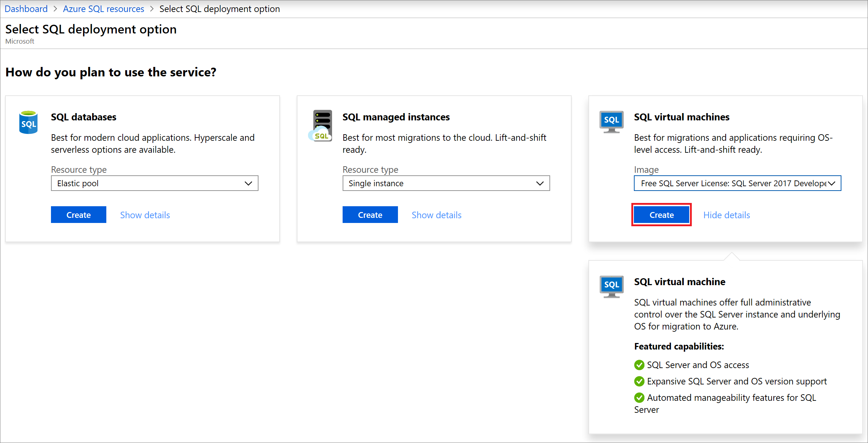
Task: Click Create button for SQL managed instances
Action: [x=370, y=215]
